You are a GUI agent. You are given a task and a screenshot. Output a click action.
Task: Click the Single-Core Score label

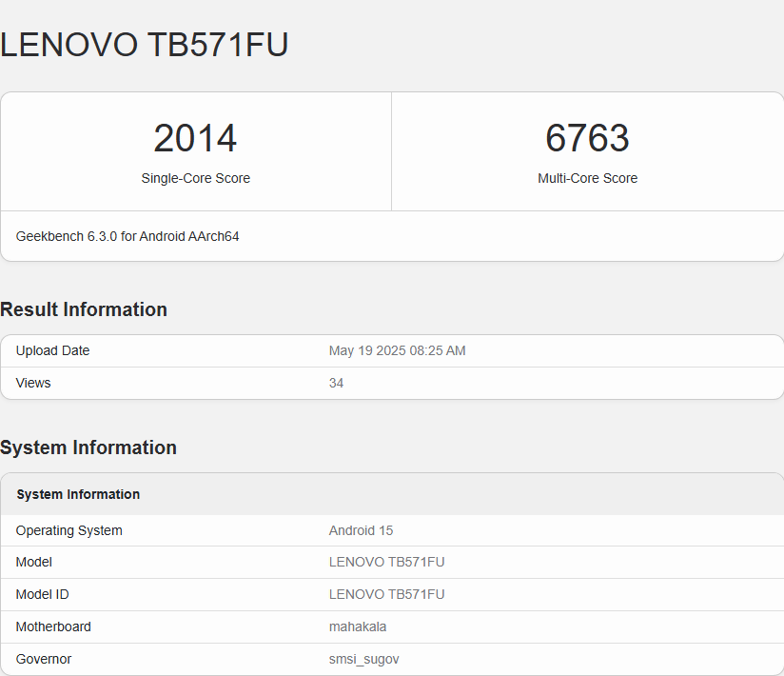pos(195,178)
